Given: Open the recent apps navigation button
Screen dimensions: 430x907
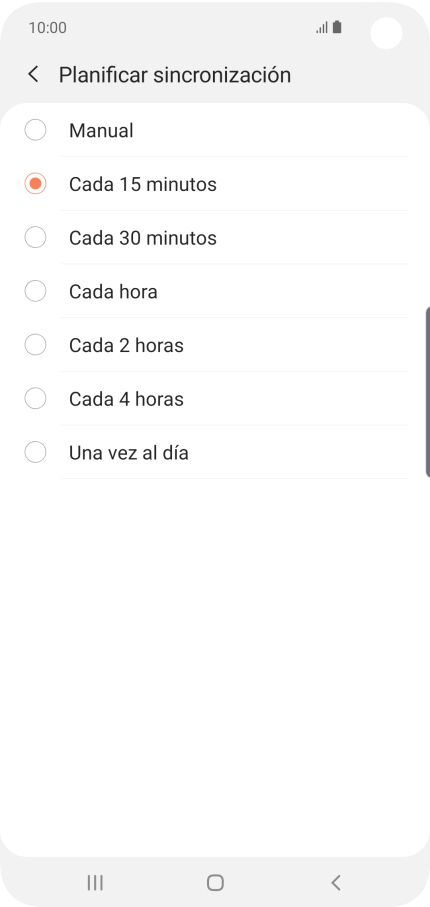Looking at the screenshot, I should [95, 882].
